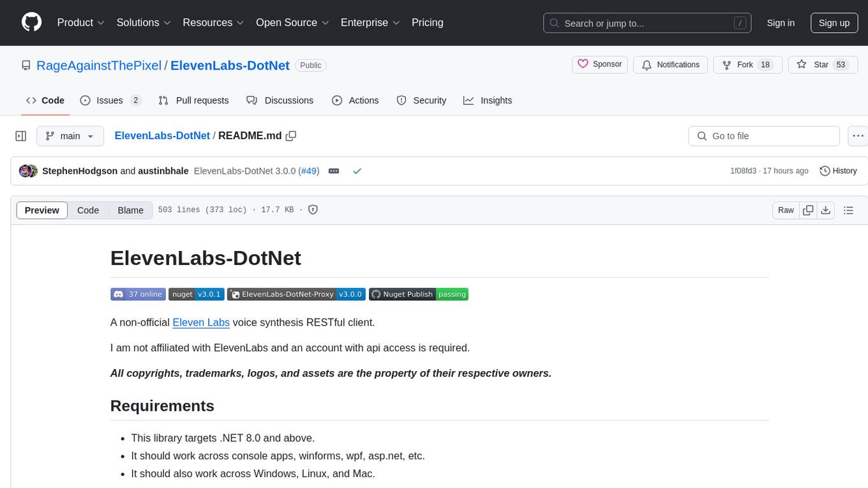This screenshot has width=868, height=488.
Task: Click the Issues count badge 2
Action: point(135,100)
